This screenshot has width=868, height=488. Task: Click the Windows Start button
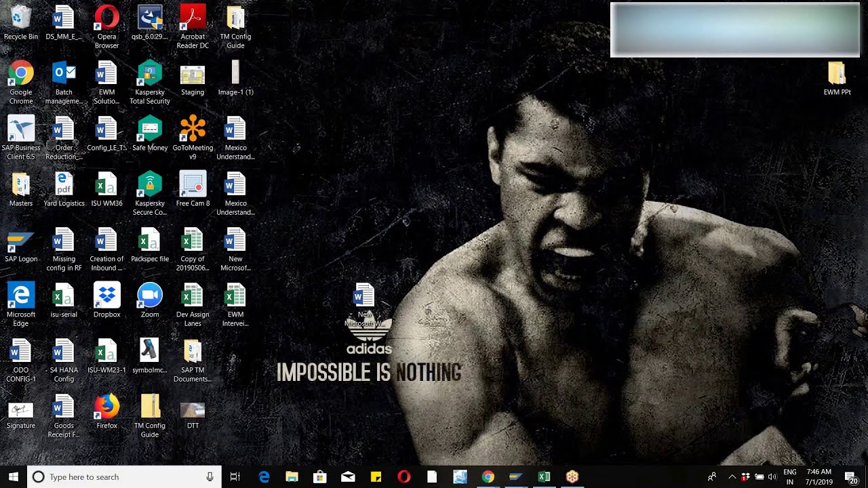click(14, 477)
